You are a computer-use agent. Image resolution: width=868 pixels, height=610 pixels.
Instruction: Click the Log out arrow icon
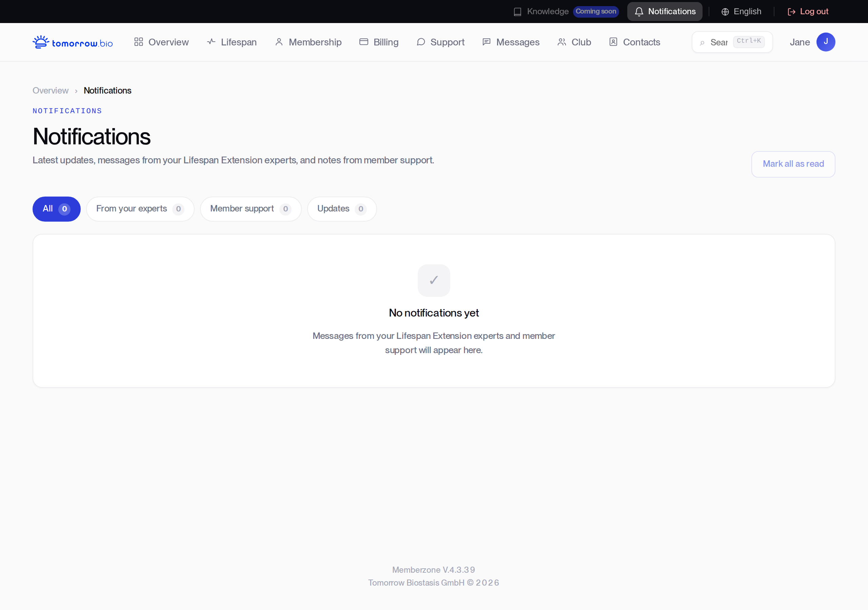pyautogui.click(x=791, y=12)
